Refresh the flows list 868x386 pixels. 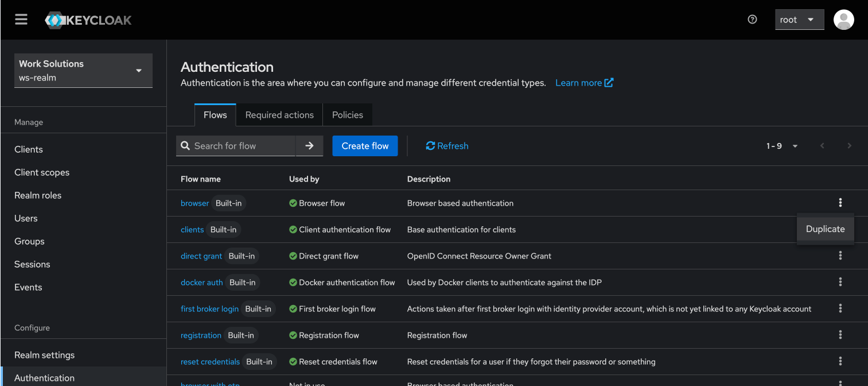(447, 146)
